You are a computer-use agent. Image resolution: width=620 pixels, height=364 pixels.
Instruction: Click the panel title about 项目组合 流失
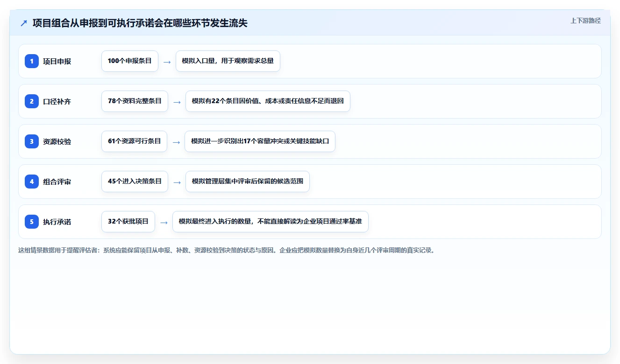point(140,23)
